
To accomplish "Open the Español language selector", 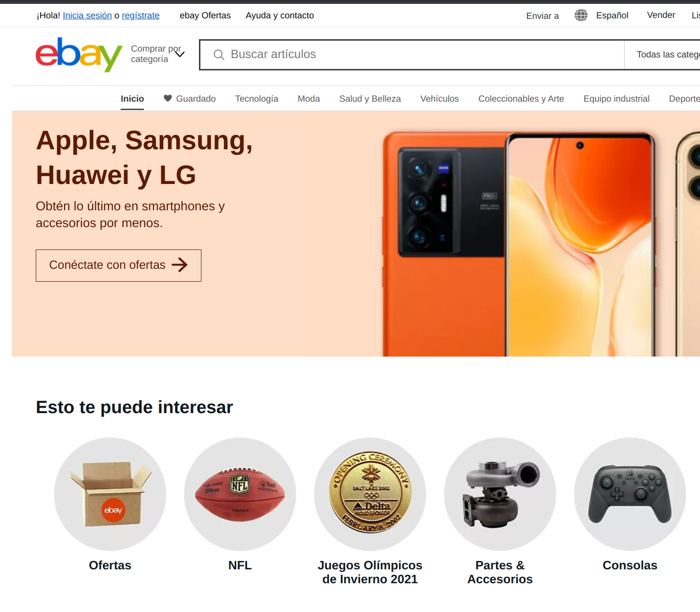I will pos(612,15).
